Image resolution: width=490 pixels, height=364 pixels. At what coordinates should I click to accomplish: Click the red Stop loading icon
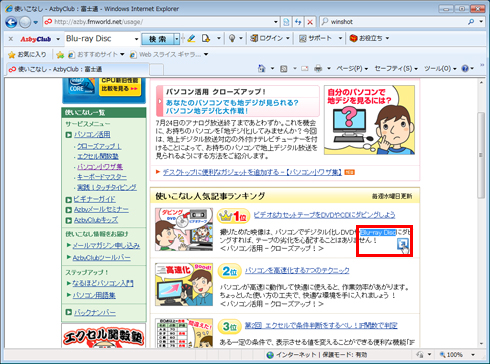click(x=310, y=22)
